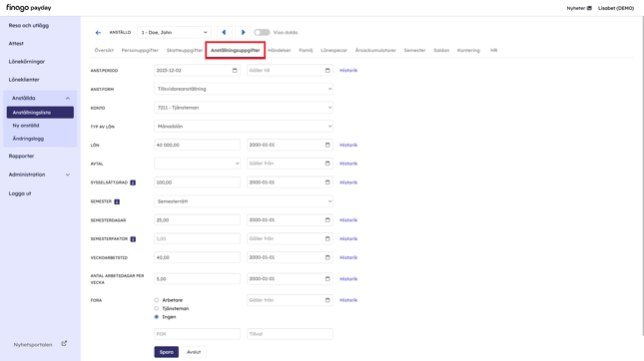644x361 pixels.
Task: Open Historik link for Anst.period
Action: [348, 71]
